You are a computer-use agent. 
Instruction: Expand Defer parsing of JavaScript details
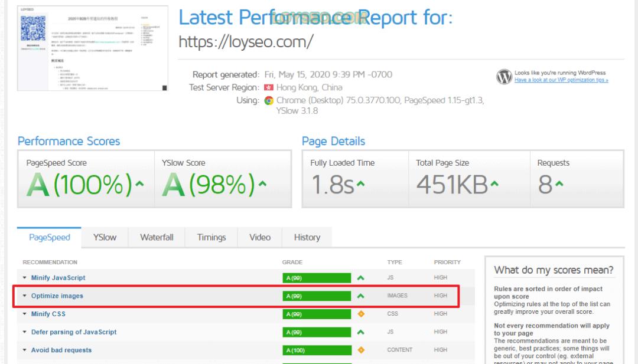[x=73, y=332]
